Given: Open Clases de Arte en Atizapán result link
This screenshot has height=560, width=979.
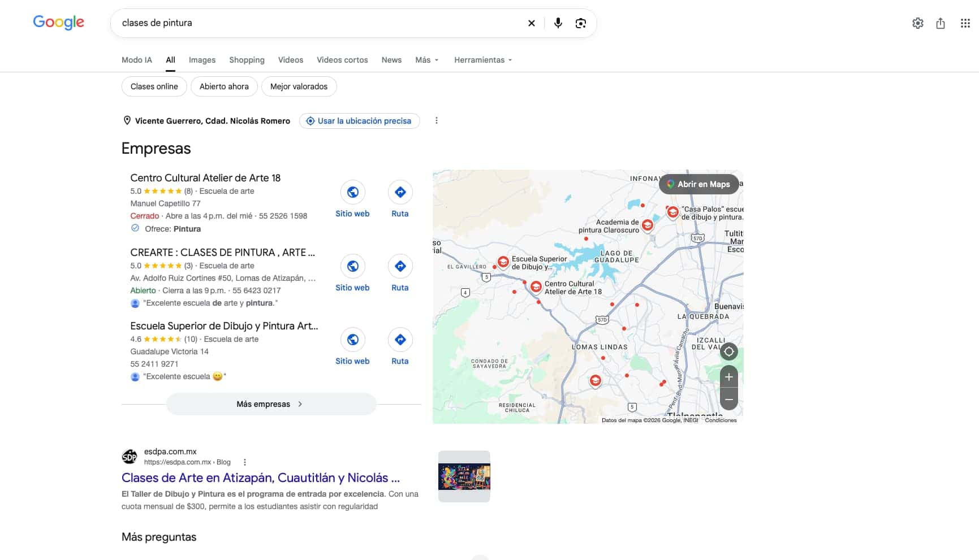Looking at the screenshot, I should (x=261, y=478).
